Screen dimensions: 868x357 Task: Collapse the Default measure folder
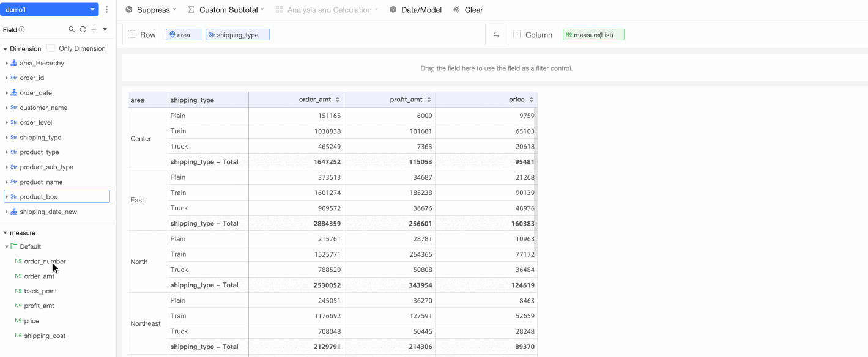coord(7,247)
